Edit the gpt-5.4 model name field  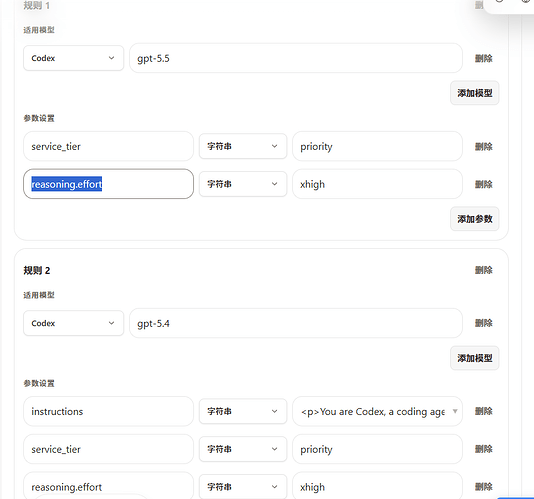(296, 323)
